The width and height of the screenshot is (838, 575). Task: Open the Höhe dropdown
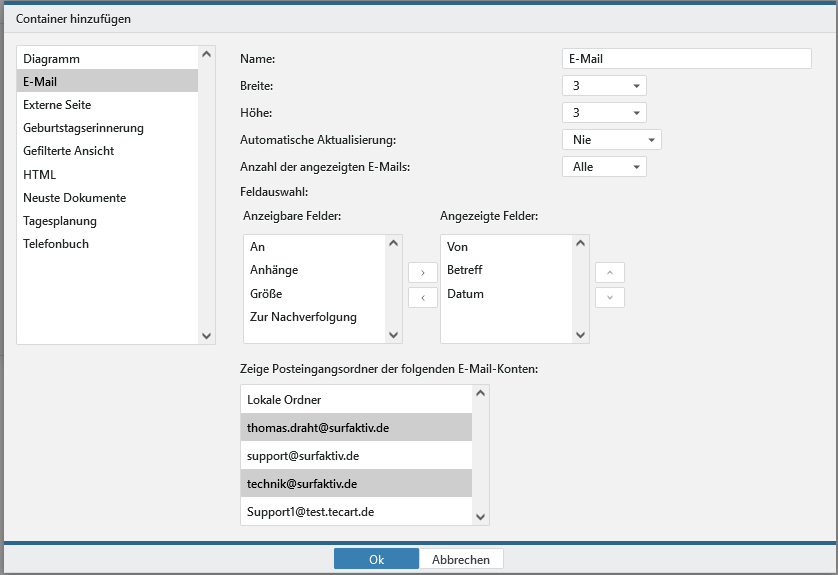click(604, 113)
